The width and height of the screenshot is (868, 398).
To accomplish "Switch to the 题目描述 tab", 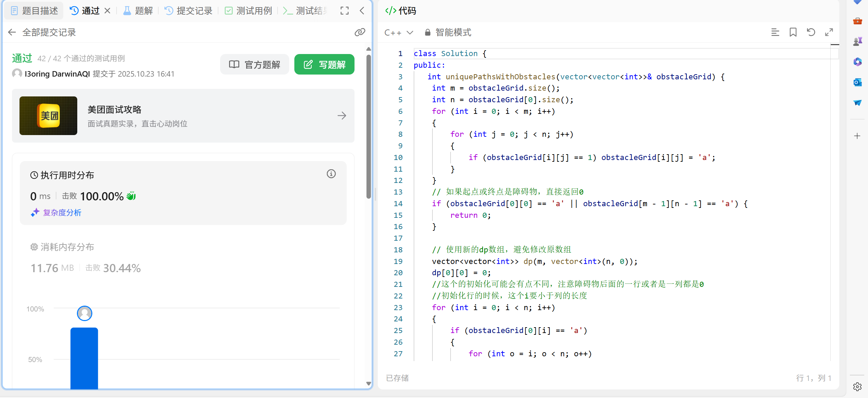I will 35,11.
